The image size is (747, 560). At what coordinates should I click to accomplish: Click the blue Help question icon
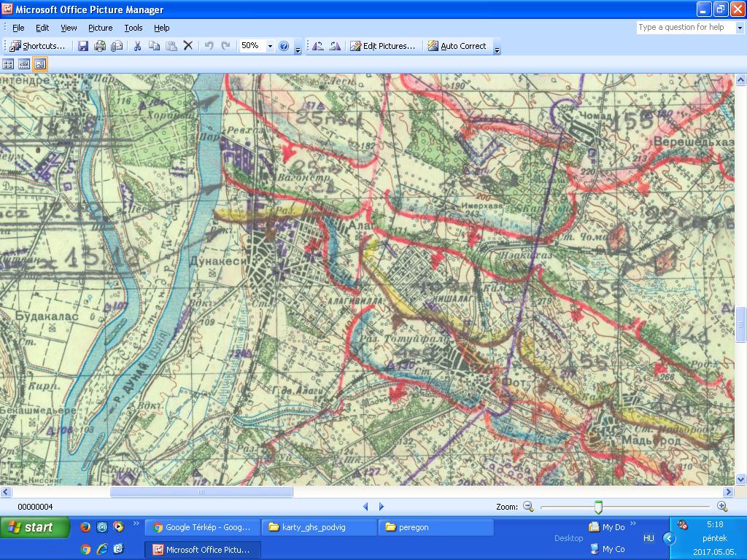point(284,46)
